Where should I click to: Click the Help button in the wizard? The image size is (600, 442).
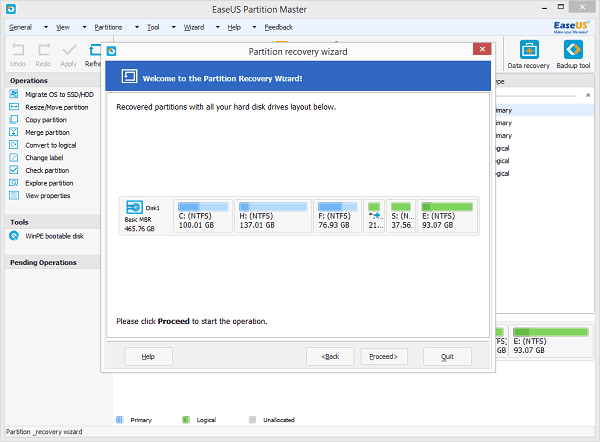[x=148, y=356]
